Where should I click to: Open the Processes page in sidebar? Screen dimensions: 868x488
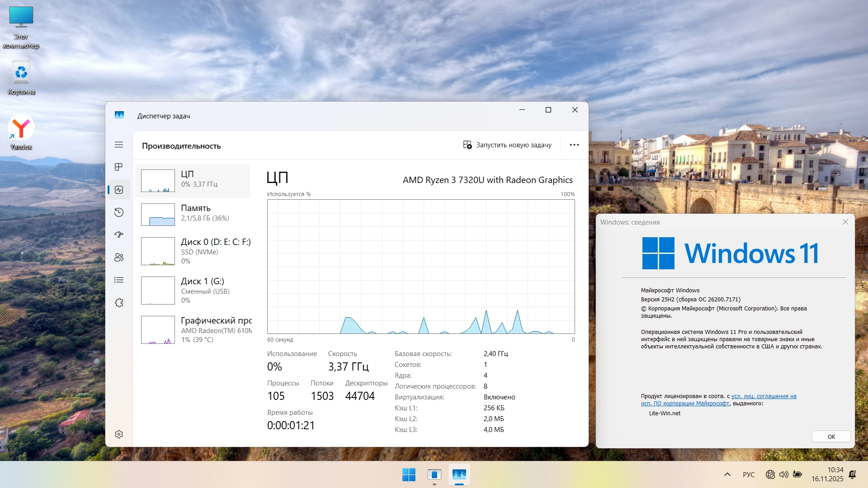point(119,167)
